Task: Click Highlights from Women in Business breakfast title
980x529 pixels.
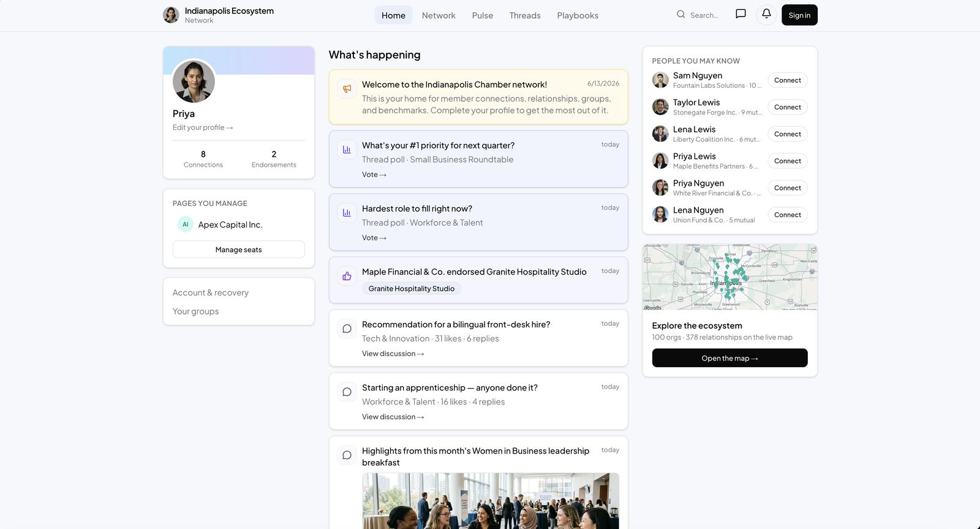Action: (x=476, y=457)
